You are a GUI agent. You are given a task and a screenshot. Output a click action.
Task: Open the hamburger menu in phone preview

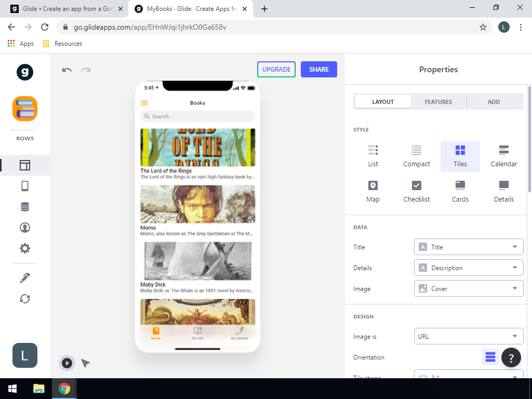pos(144,103)
